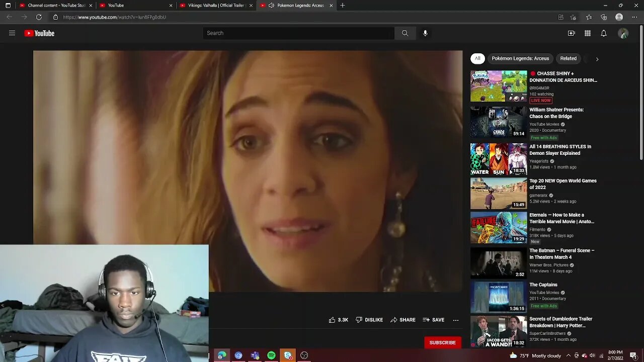Click the SUBSCRIBE button
644x362 pixels.
(x=442, y=342)
